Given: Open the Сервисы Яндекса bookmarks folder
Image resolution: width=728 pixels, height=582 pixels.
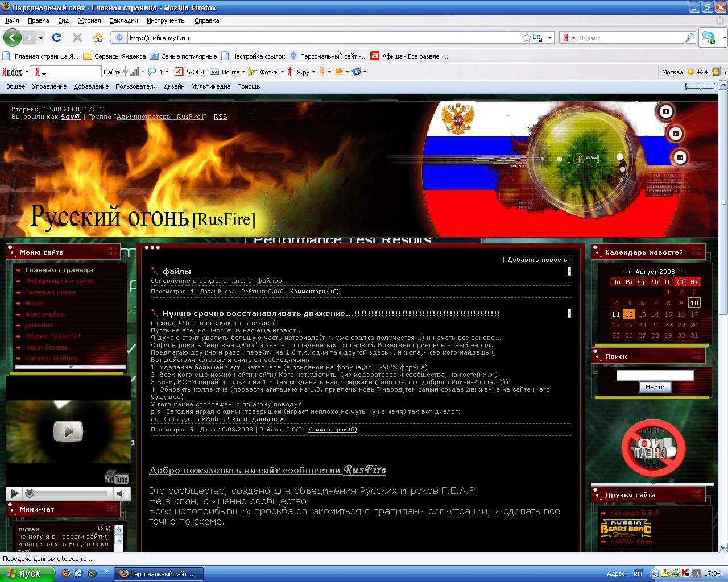Looking at the screenshot, I should point(114,56).
